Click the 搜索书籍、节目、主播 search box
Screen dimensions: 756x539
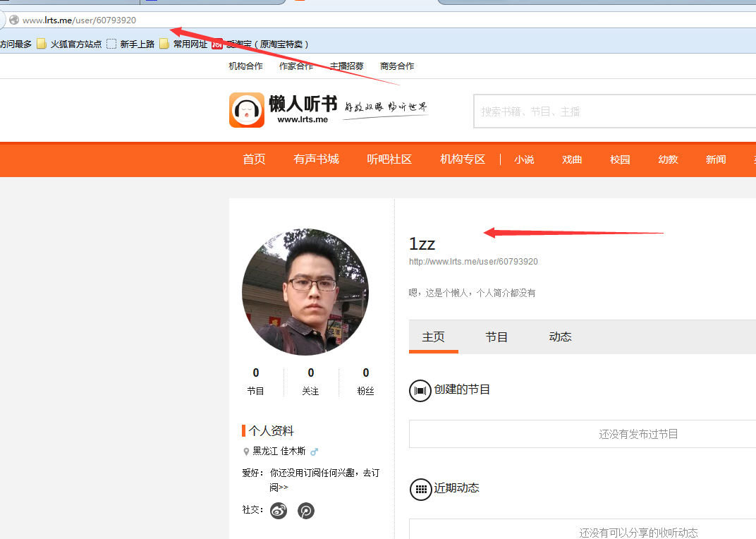coord(615,111)
